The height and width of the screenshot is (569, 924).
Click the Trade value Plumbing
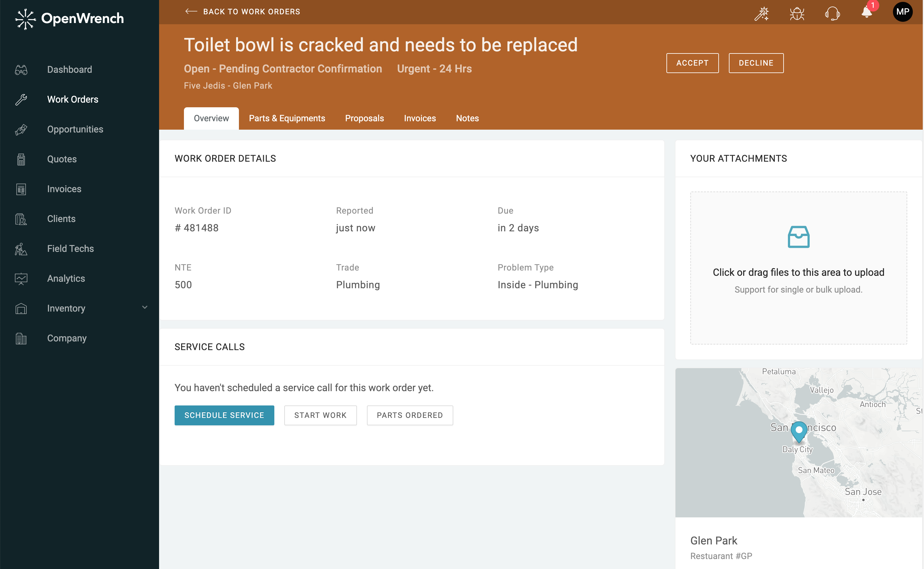(x=358, y=285)
